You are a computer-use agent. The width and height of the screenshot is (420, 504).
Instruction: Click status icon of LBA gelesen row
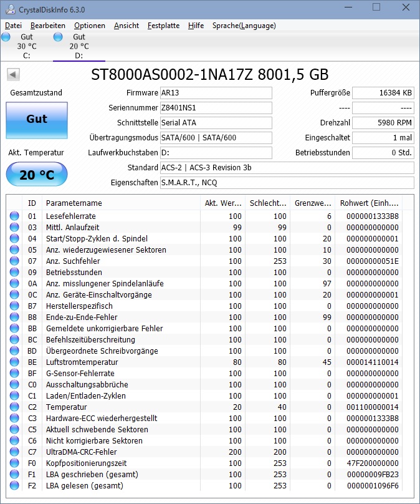pyautogui.click(x=14, y=485)
